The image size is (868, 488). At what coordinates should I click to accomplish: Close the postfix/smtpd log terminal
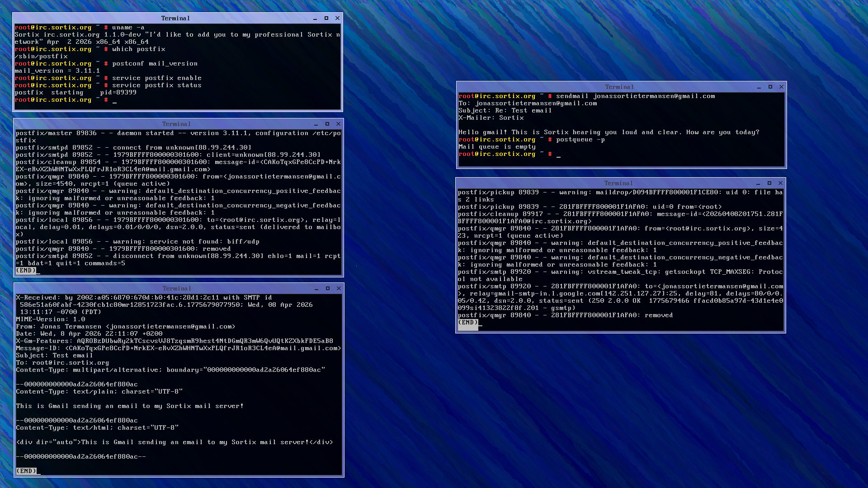(x=338, y=124)
